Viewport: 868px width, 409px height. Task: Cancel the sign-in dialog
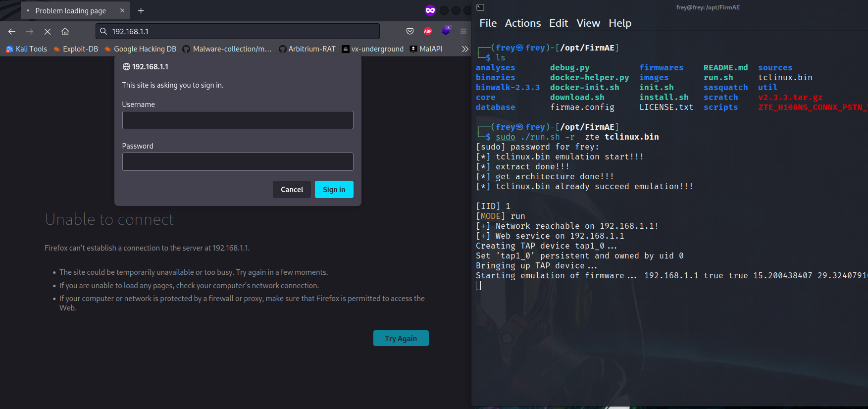pyautogui.click(x=292, y=190)
